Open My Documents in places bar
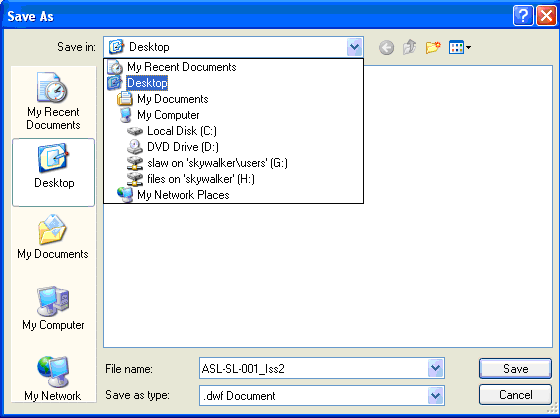Screen dimensions: 560x418 pyautogui.click(x=53, y=237)
